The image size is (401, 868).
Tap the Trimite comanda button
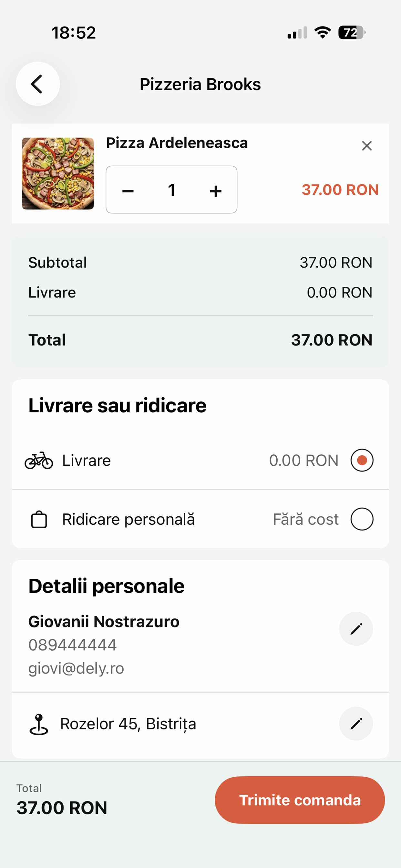pyautogui.click(x=300, y=800)
